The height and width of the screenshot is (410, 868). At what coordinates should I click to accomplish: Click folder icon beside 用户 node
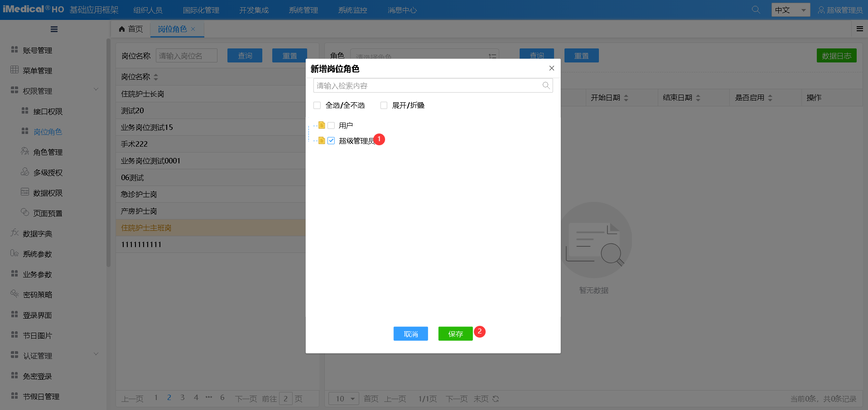322,125
